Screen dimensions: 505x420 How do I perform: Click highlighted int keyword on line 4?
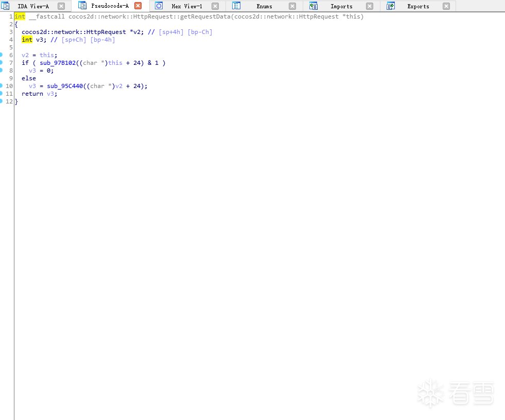[27, 40]
